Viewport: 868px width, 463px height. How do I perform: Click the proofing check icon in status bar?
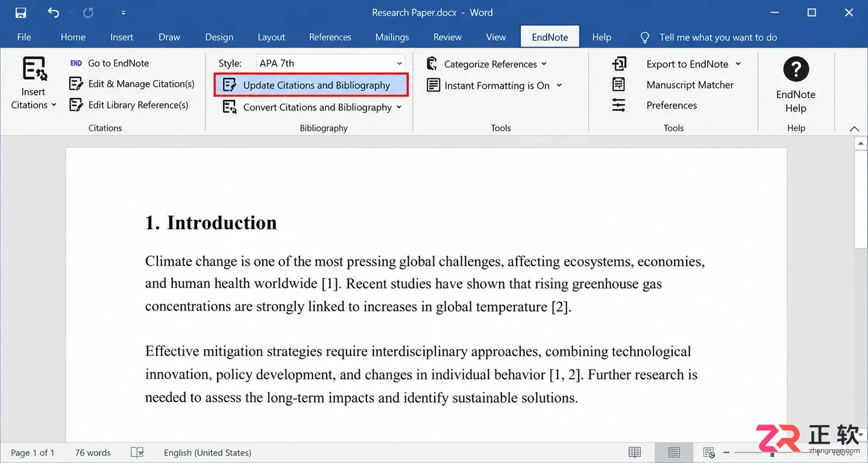pos(137,452)
